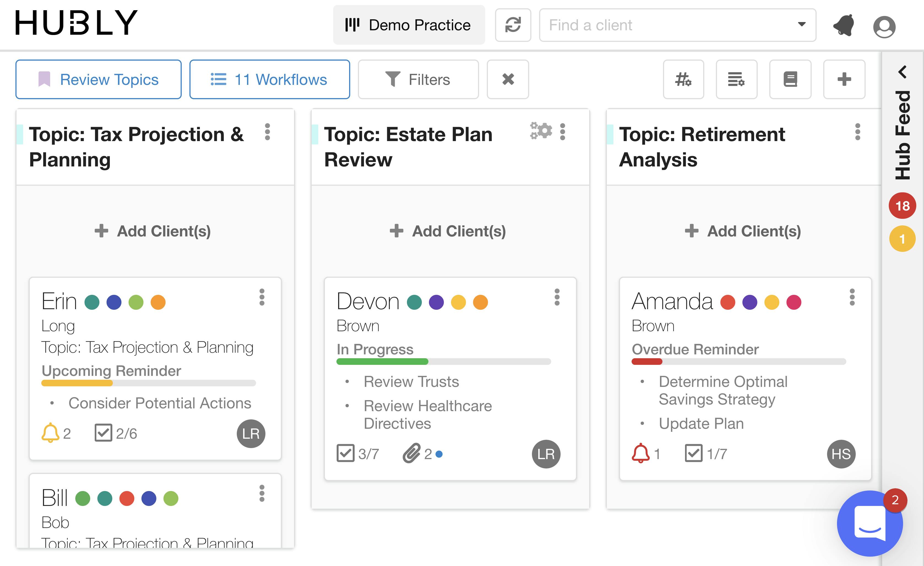Click the plus icon to add a new workflow
Image resolution: width=924 pixels, height=566 pixels.
(x=844, y=79)
